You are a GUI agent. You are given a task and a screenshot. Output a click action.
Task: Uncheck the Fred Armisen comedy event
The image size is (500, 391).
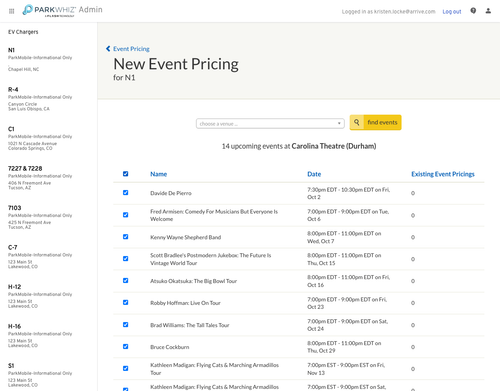pyautogui.click(x=125, y=215)
